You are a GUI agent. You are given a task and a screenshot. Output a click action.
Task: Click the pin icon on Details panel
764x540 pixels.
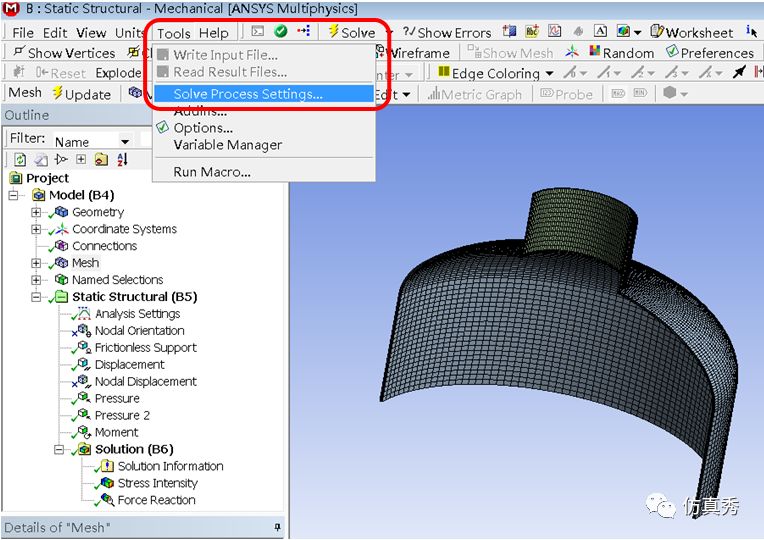point(277,527)
